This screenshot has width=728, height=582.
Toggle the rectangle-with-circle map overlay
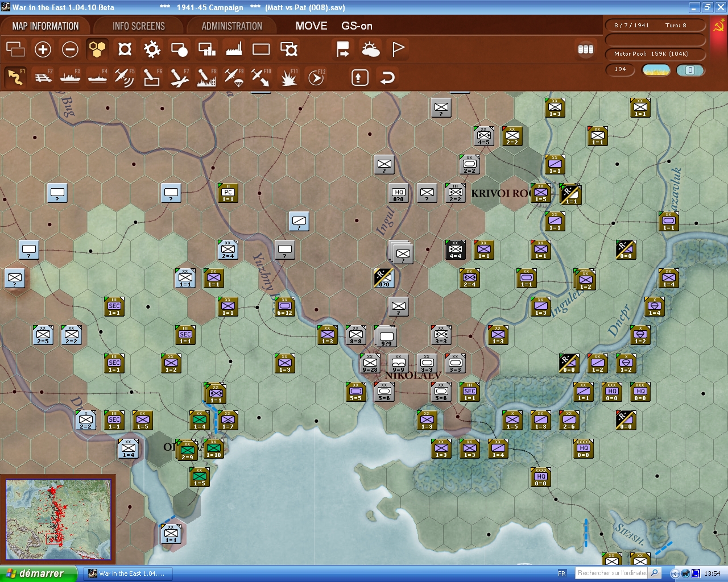point(179,49)
